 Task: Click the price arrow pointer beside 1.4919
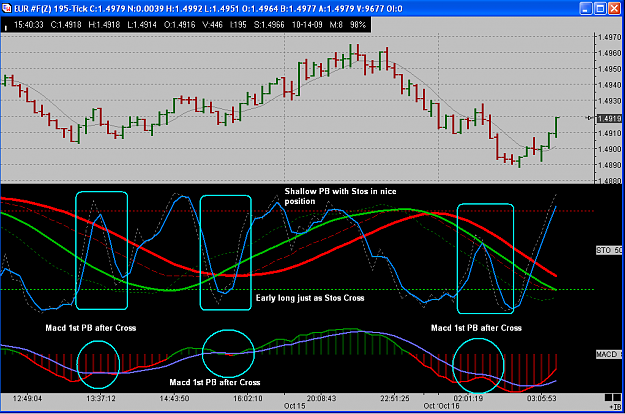(590, 118)
